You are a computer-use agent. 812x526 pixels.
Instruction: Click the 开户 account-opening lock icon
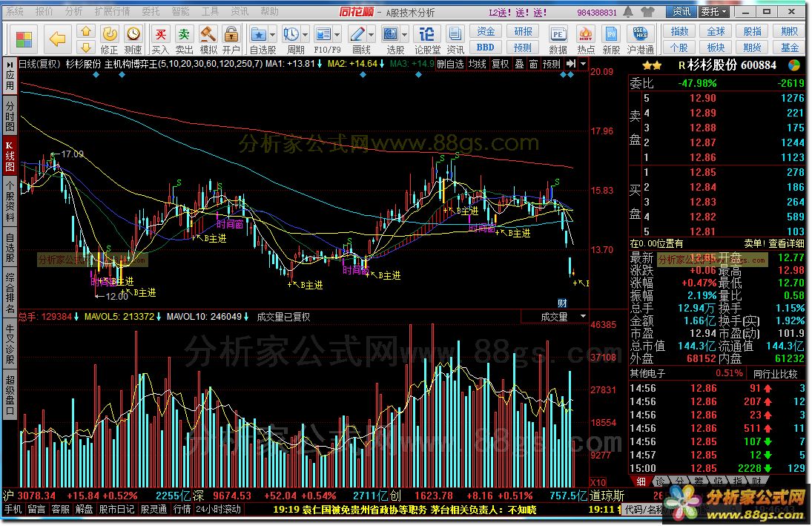pyautogui.click(x=231, y=34)
